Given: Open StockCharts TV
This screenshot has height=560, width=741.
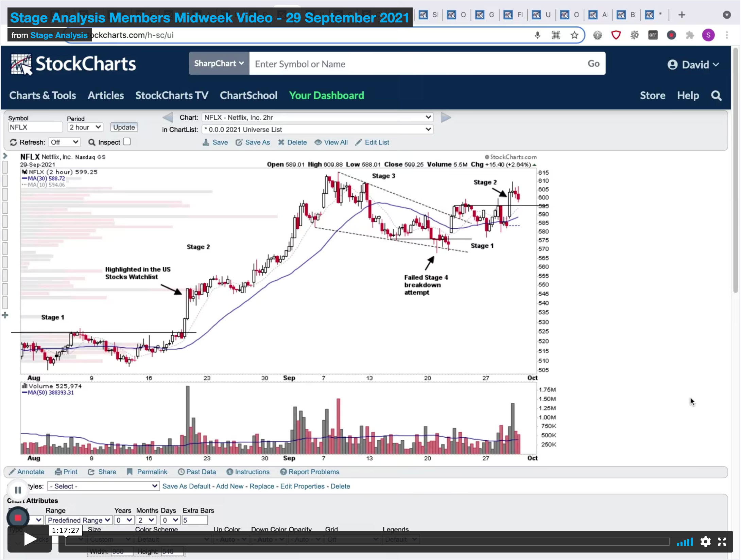Looking at the screenshot, I should [x=172, y=95].
